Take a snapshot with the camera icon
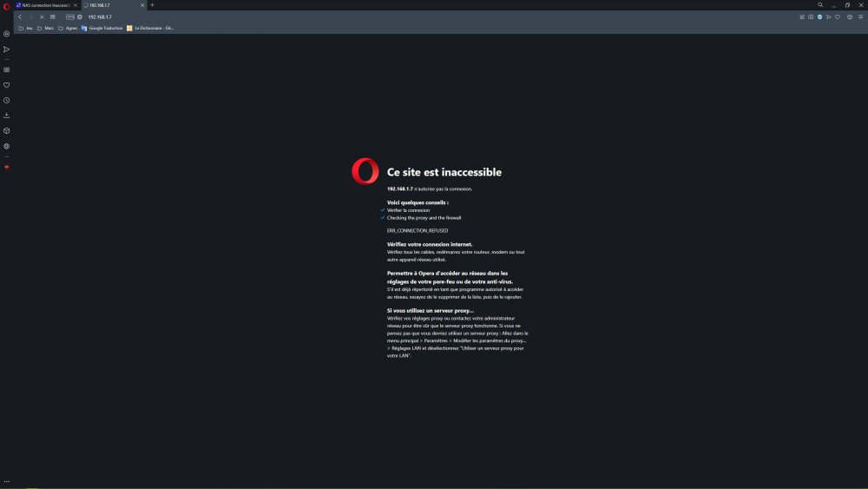 (x=811, y=17)
